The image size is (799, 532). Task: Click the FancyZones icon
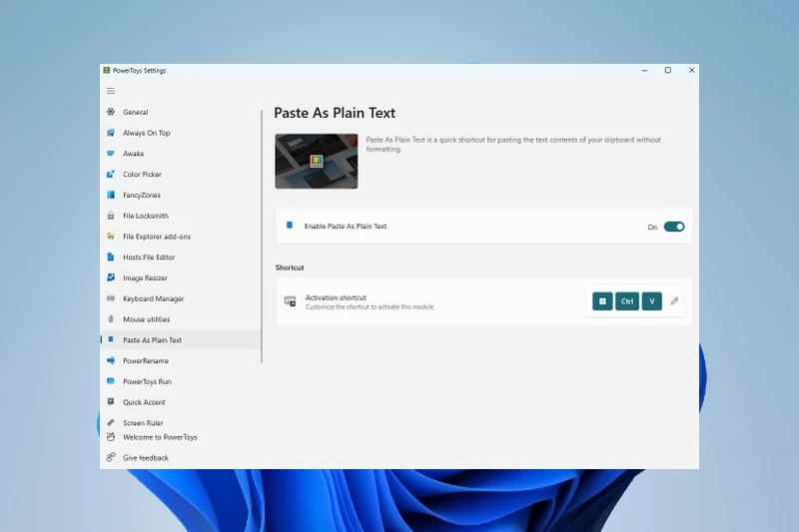111,195
